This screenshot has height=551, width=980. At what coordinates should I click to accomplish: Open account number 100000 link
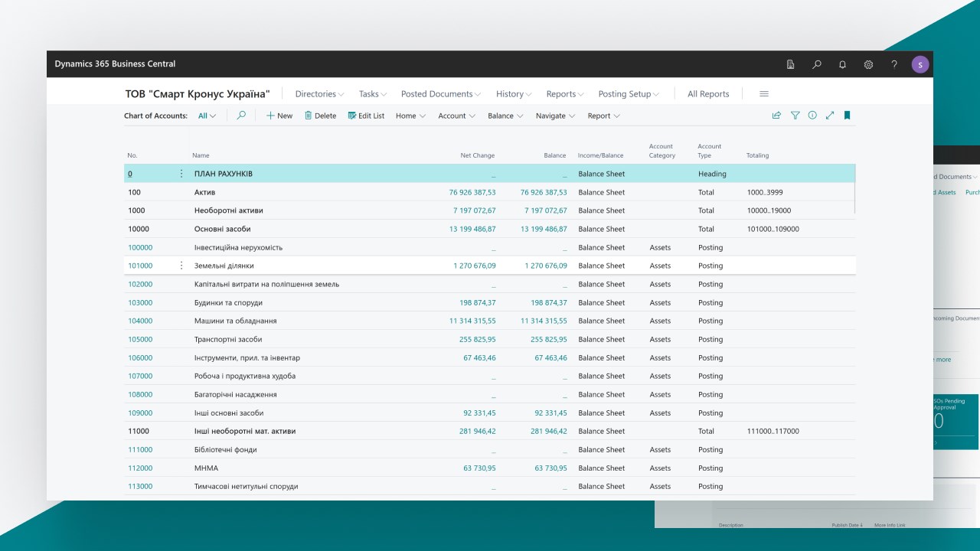pos(140,247)
